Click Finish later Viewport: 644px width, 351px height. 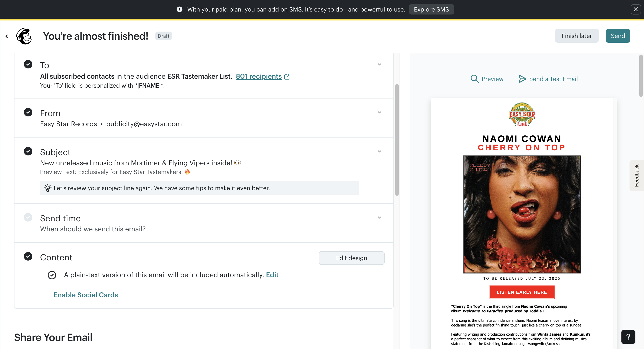pyautogui.click(x=576, y=36)
